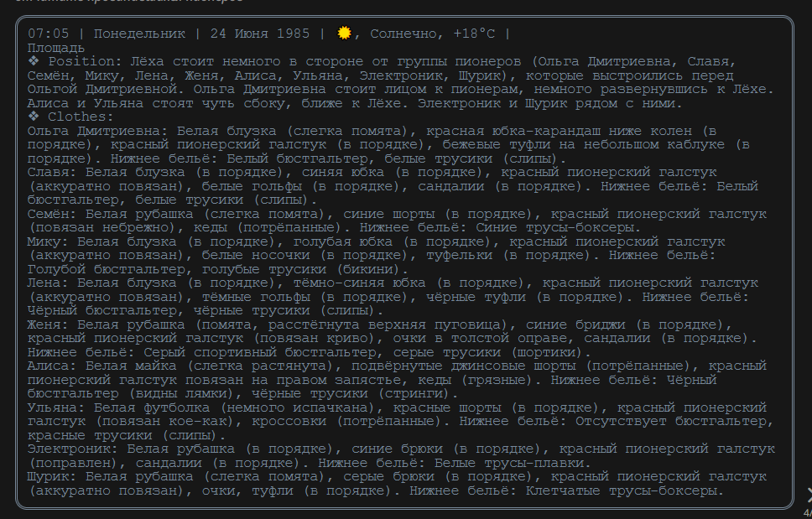Click the weather text "Солнечно, +18°C"

[x=432, y=34]
